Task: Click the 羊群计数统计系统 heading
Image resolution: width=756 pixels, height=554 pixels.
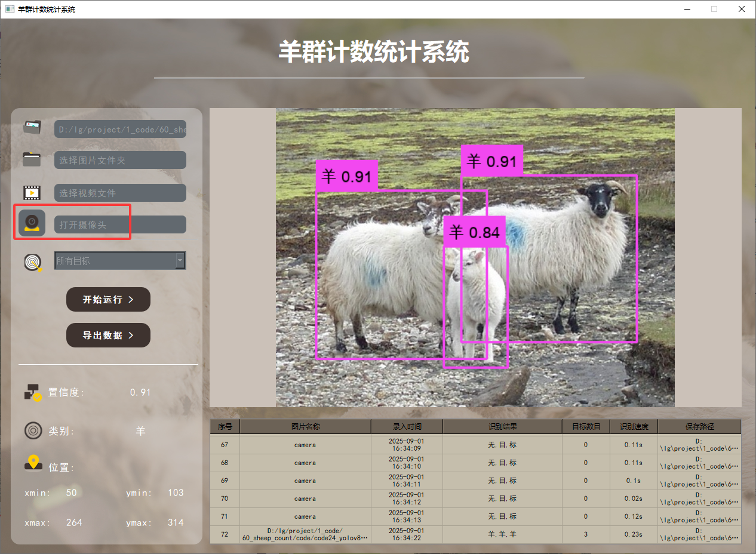Action: 374,53
